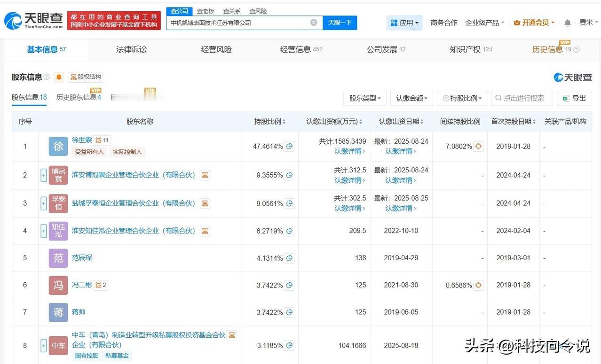
Task: Switch to the 公司发展 tab
Action: (x=386, y=49)
